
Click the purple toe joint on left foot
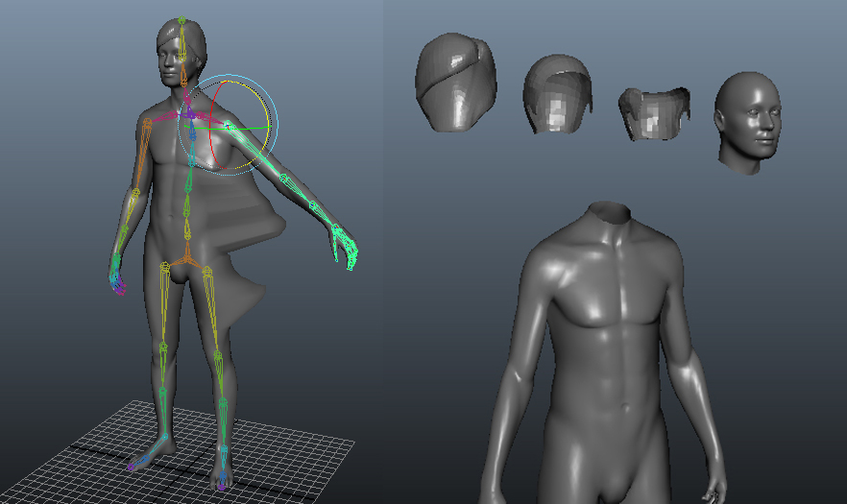[x=131, y=468]
